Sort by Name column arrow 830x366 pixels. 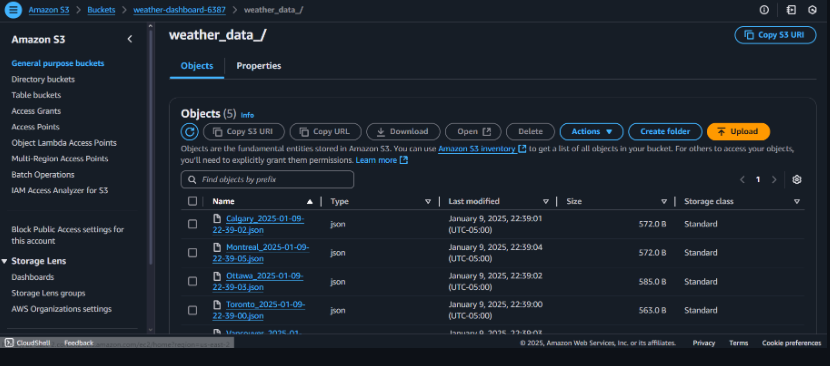[310, 202]
